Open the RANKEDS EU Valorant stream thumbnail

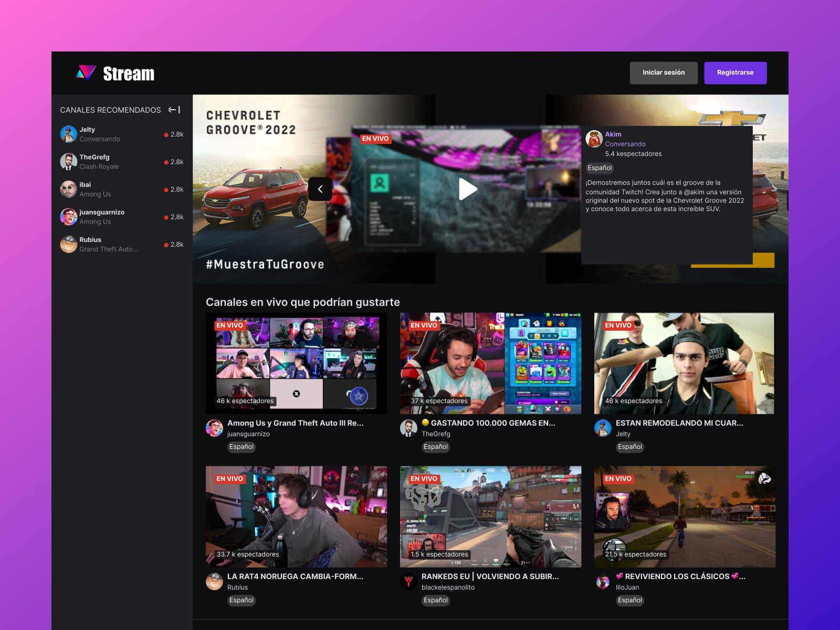(490, 517)
